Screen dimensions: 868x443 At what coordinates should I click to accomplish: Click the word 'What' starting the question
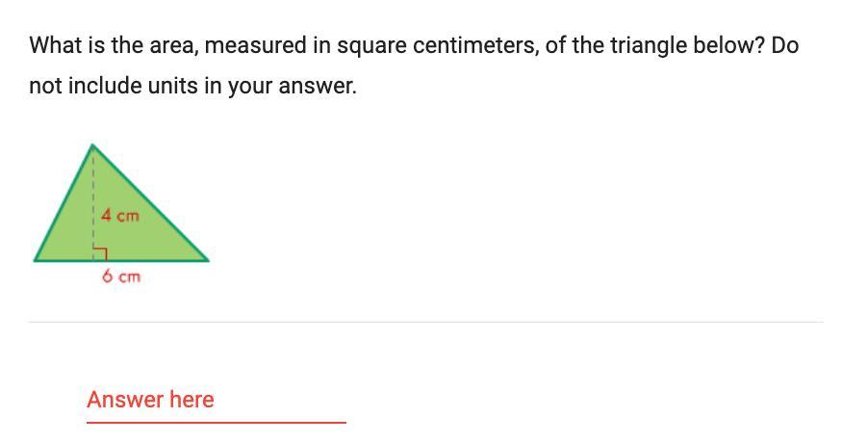53,45
